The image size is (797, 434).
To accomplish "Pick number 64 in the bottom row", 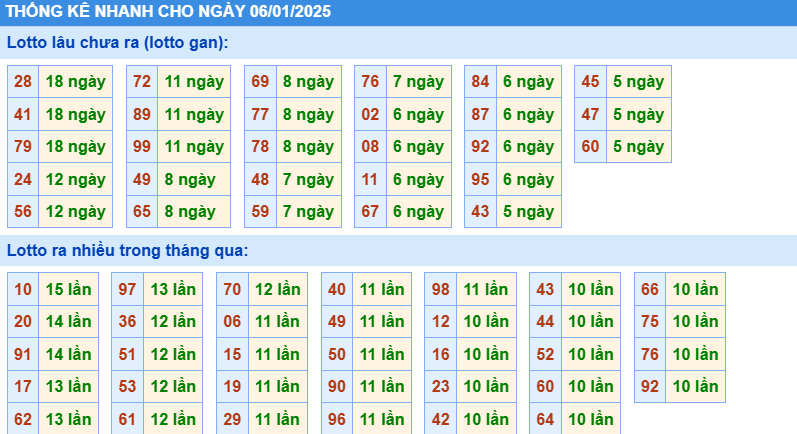I will [x=545, y=420].
